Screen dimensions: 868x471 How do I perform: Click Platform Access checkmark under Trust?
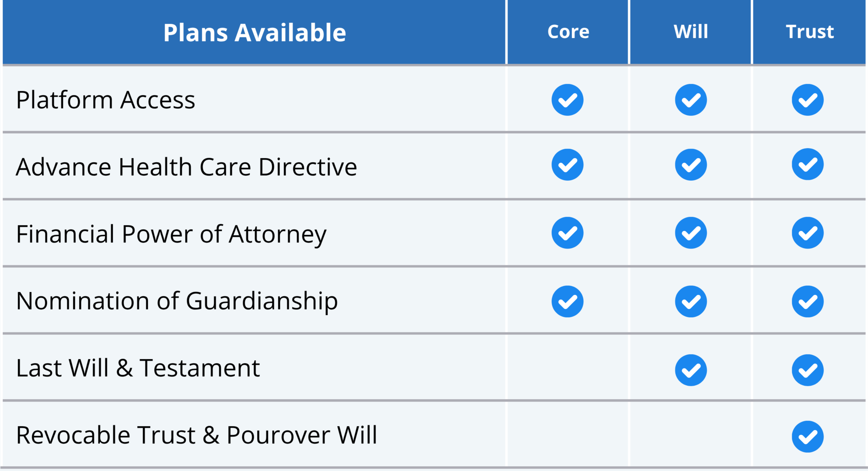808,100
